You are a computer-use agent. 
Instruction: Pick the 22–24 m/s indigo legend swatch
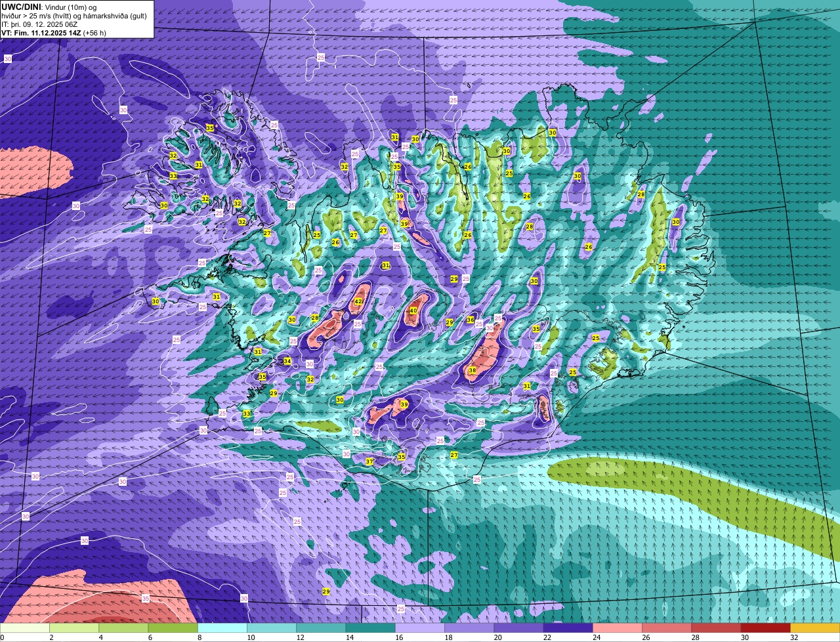point(568,628)
